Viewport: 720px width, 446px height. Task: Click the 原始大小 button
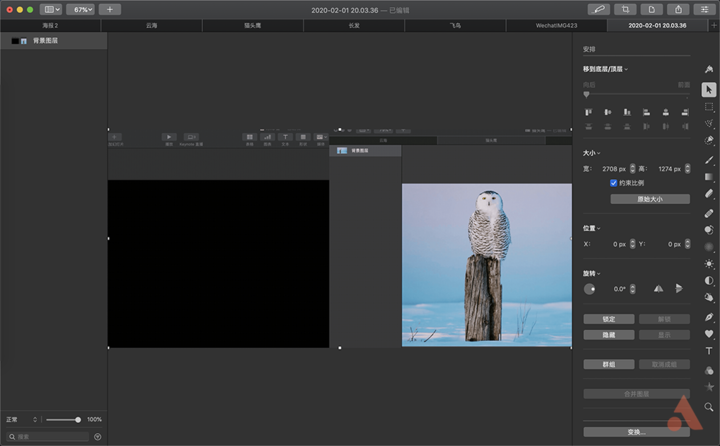coord(650,199)
